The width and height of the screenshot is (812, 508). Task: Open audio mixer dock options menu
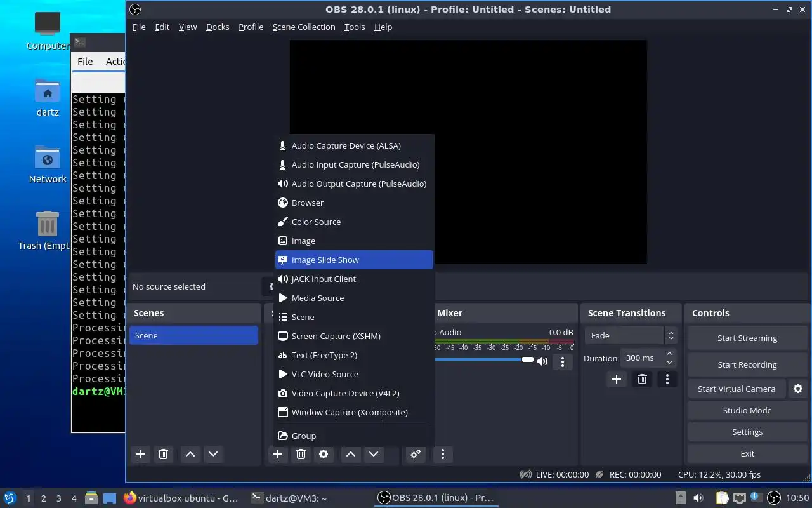443,454
